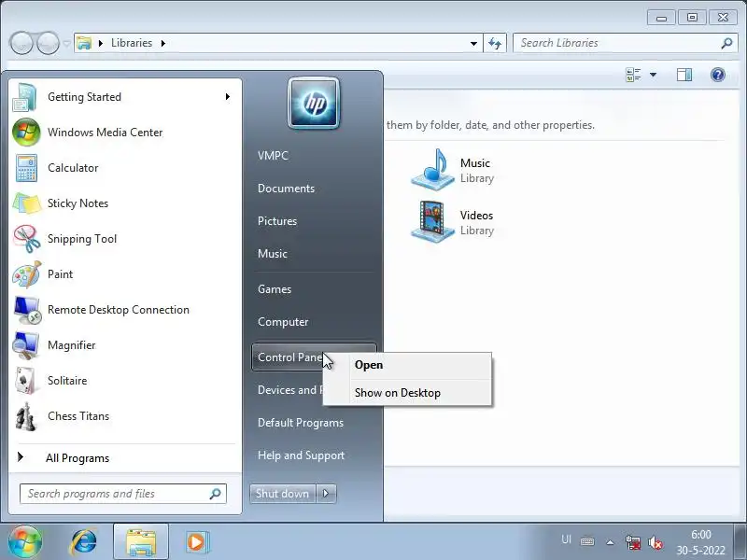Open Getting Started icon in Start menu
Viewport: 747px width, 560px height.
[25, 97]
